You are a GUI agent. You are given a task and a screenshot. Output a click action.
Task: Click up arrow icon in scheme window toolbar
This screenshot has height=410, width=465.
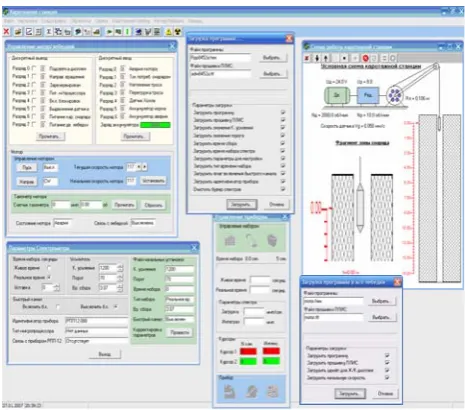pyautogui.click(x=326, y=58)
